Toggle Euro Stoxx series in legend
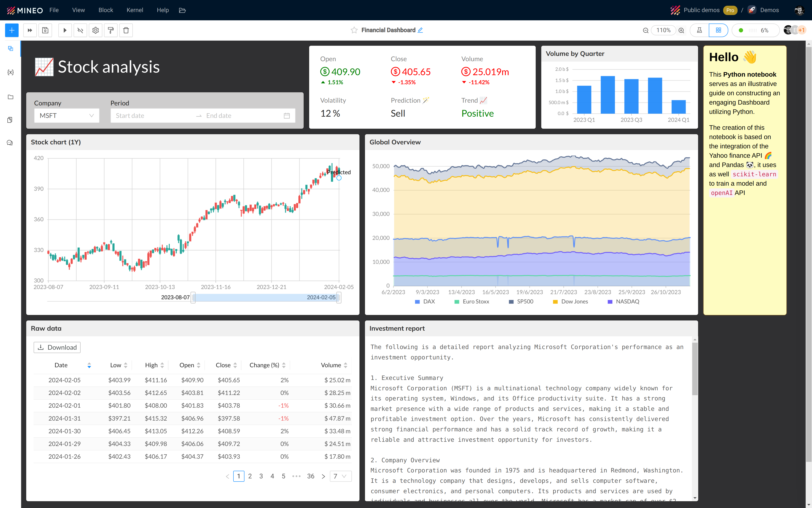The height and width of the screenshot is (508, 812). 471,302
